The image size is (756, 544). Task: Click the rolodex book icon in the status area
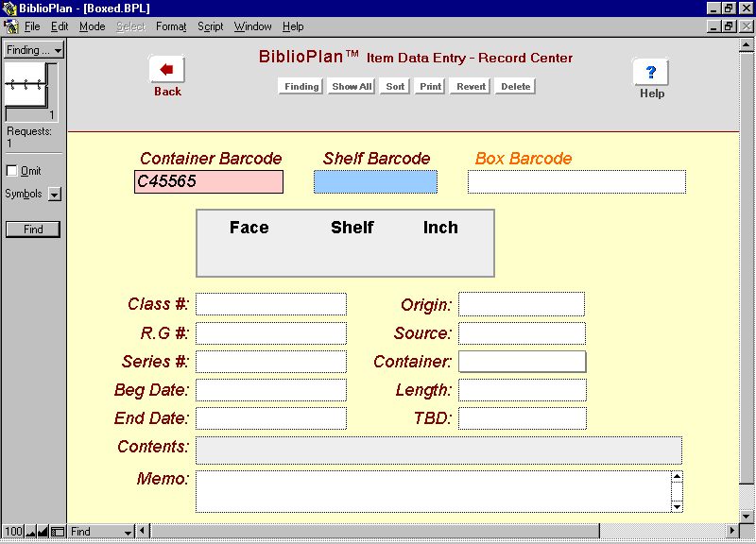pos(28,85)
